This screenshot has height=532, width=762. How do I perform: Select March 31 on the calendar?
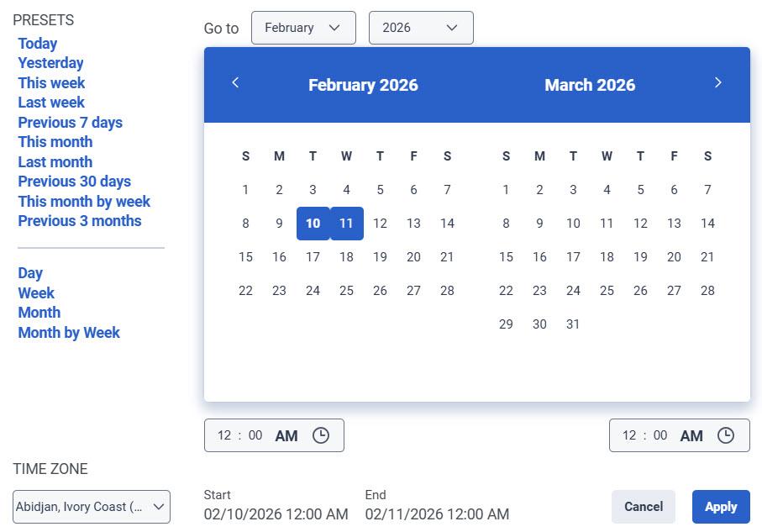[573, 324]
